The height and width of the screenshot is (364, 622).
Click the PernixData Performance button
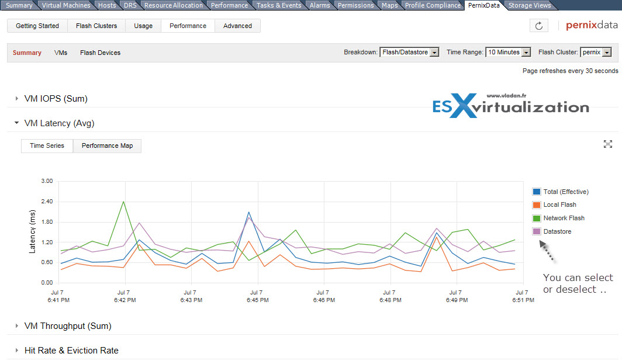pos(188,26)
